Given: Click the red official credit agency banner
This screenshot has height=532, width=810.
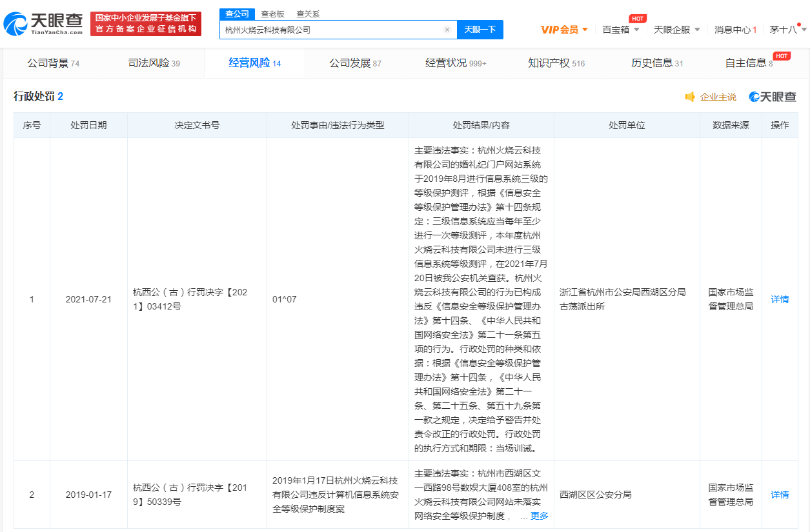Looking at the screenshot, I should (x=146, y=24).
